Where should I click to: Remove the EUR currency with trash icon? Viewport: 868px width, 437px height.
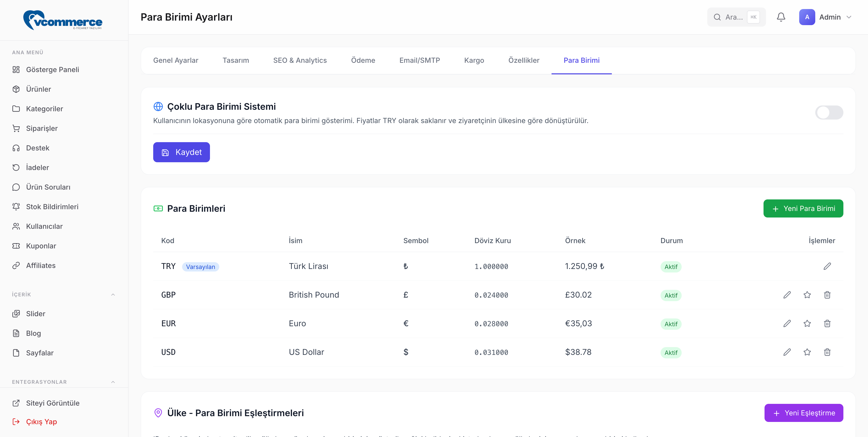827,323
